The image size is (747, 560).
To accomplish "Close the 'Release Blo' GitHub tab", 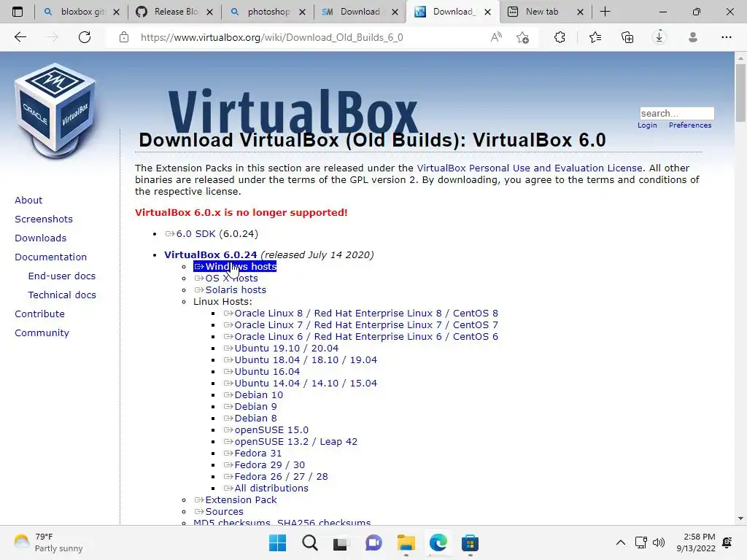I will click(209, 12).
